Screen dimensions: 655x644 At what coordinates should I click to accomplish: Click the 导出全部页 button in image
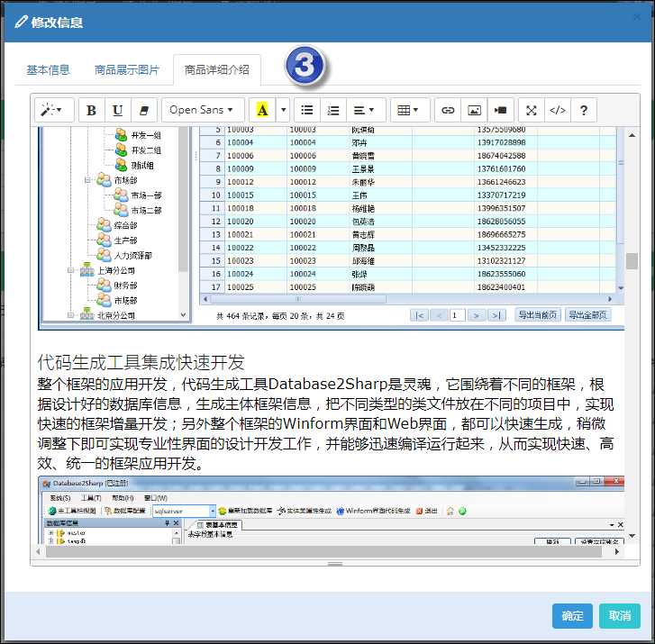587,315
